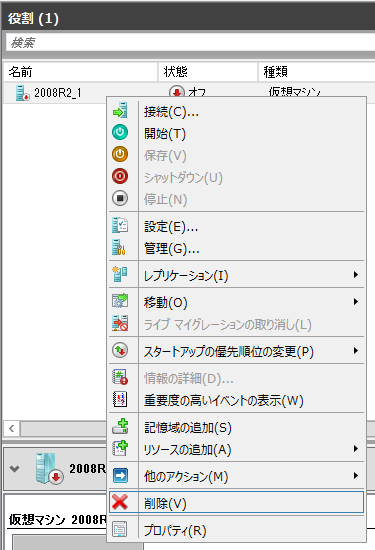Click the 検索 search field

pyautogui.click(x=190, y=43)
